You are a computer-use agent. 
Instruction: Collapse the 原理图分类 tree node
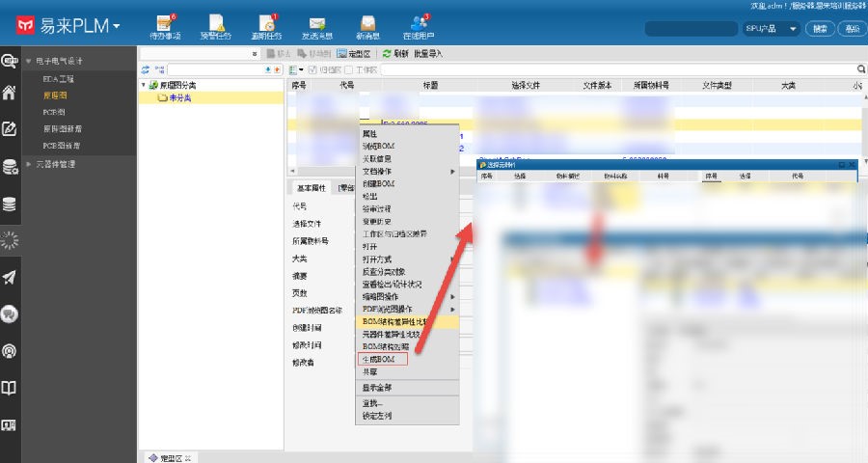(x=145, y=86)
